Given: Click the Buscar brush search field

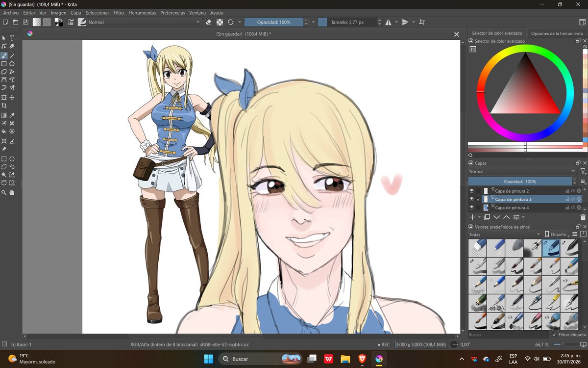Looking at the screenshot, I should click(x=509, y=335).
